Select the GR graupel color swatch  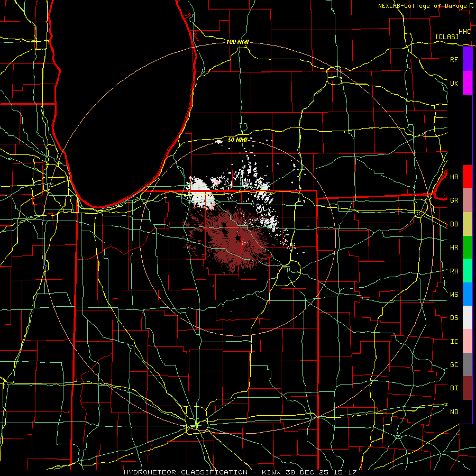point(467,200)
